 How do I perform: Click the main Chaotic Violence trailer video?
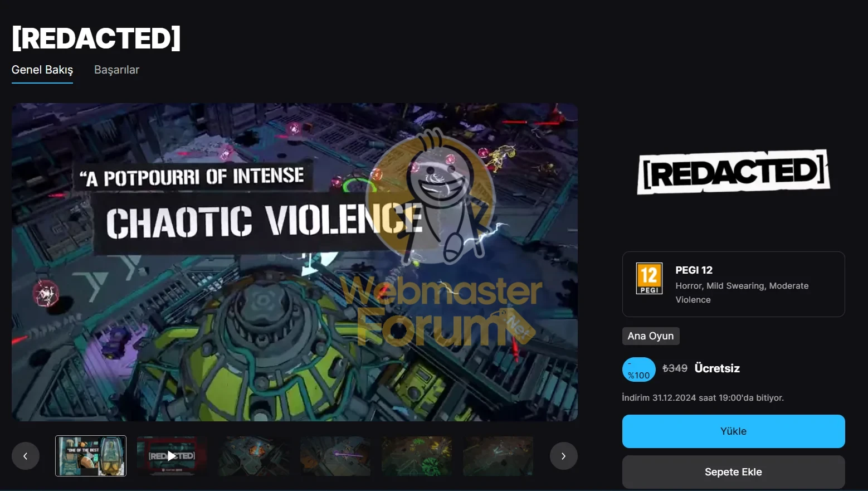coord(295,262)
